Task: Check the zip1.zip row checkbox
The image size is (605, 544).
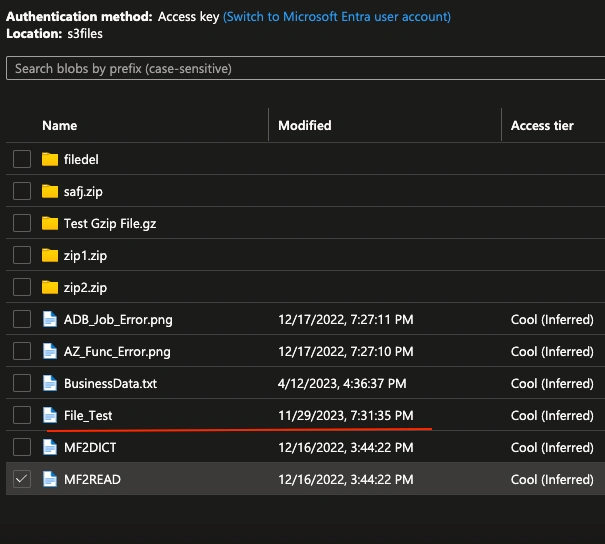Action: [x=22, y=255]
